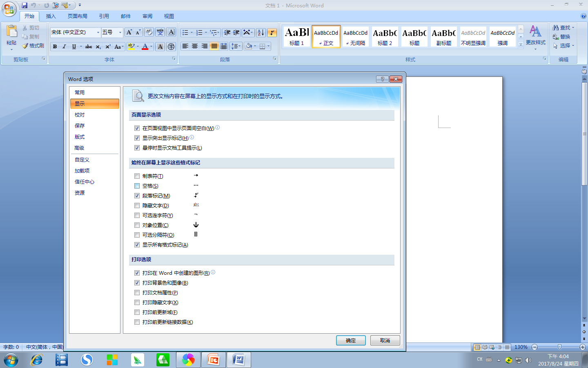Expand the numbering list dropdown arrow
The height and width of the screenshot is (368, 588).
pyautogui.click(x=206, y=33)
